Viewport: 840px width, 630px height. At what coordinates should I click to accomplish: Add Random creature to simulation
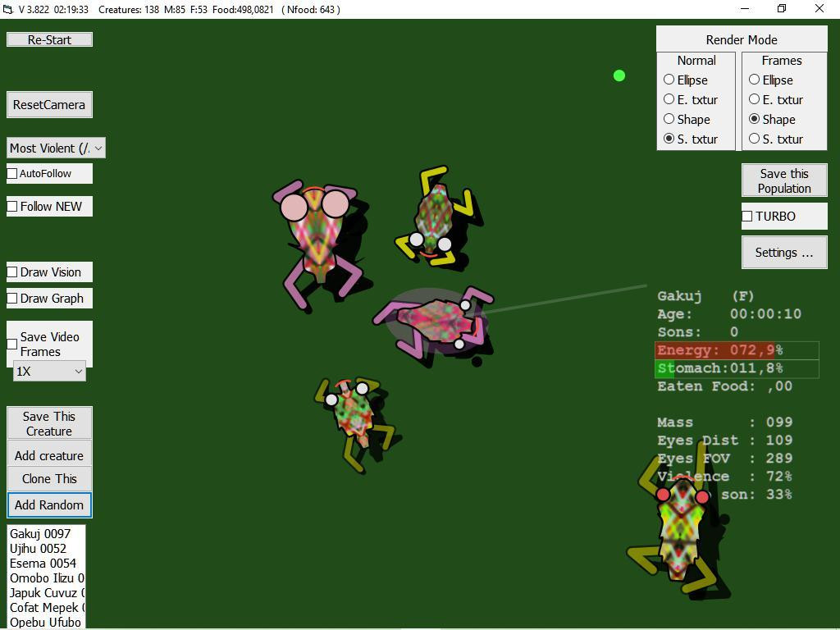[x=48, y=505]
